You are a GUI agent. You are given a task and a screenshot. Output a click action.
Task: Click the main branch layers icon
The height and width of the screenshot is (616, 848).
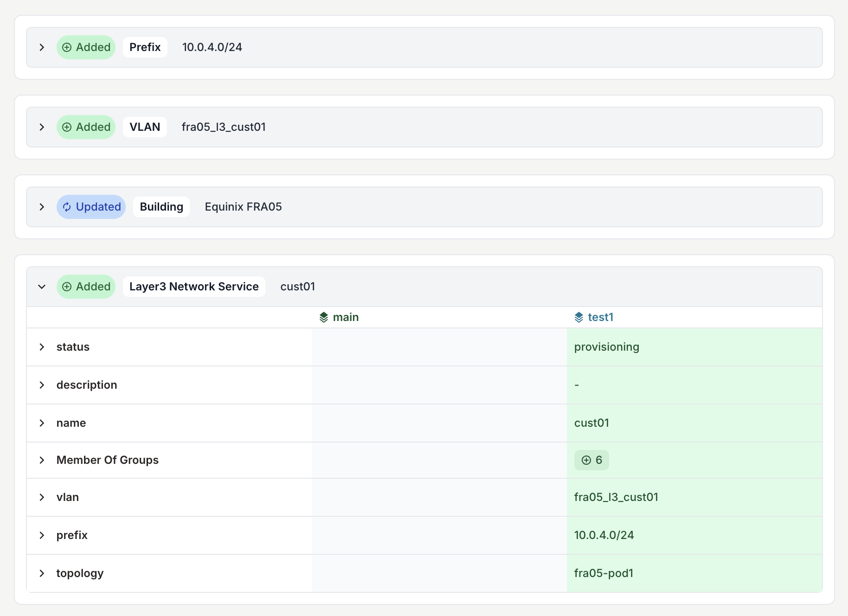click(x=324, y=317)
